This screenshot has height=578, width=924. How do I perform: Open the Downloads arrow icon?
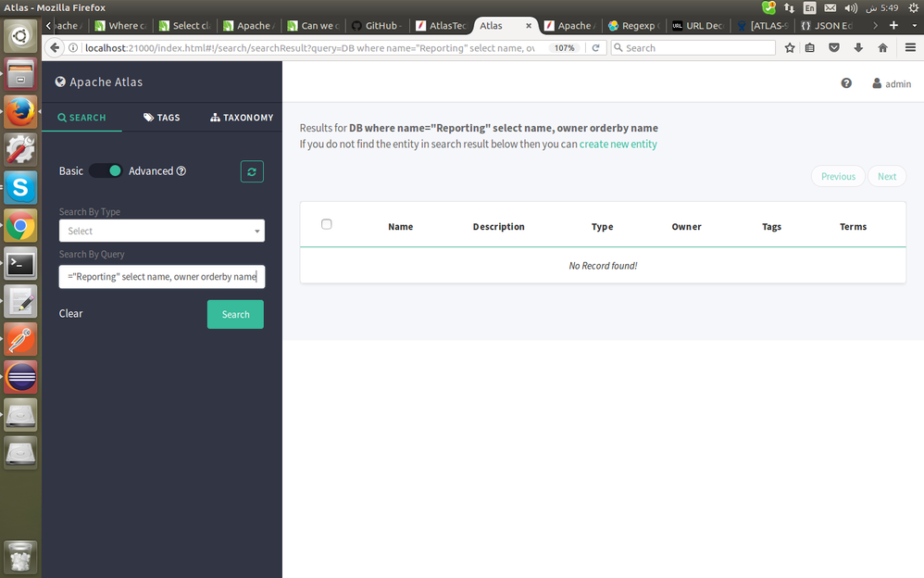pyautogui.click(x=858, y=48)
